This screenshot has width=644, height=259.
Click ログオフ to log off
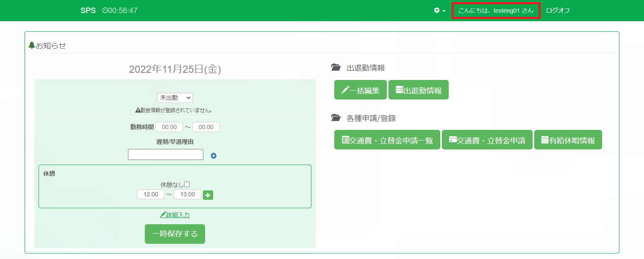(x=558, y=11)
